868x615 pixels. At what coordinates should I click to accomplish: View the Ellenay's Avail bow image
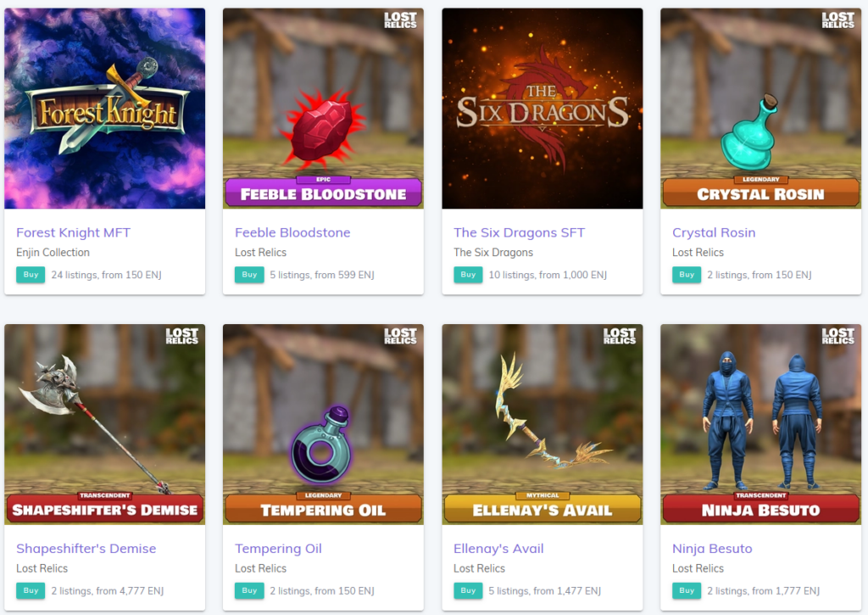tap(542, 424)
